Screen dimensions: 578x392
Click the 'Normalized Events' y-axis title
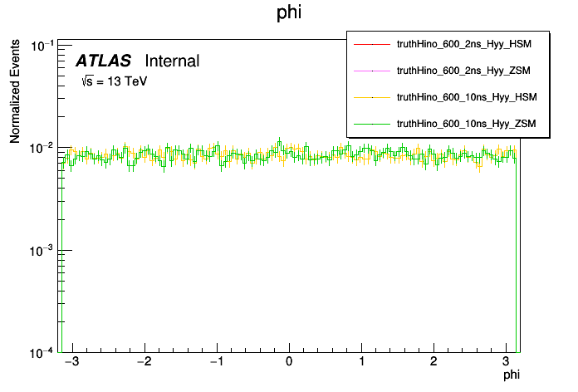(x=15, y=92)
